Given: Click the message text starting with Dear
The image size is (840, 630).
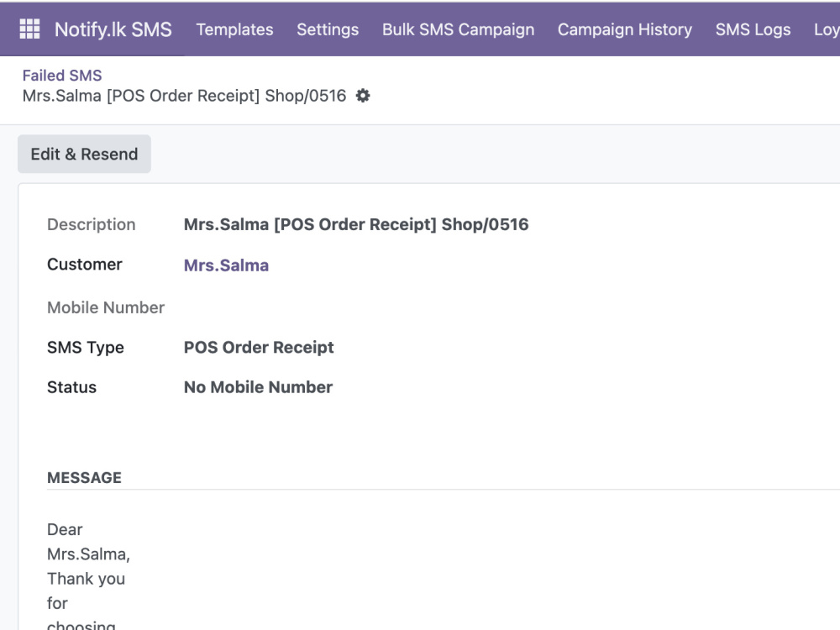Looking at the screenshot, I should tap(88, 575).
